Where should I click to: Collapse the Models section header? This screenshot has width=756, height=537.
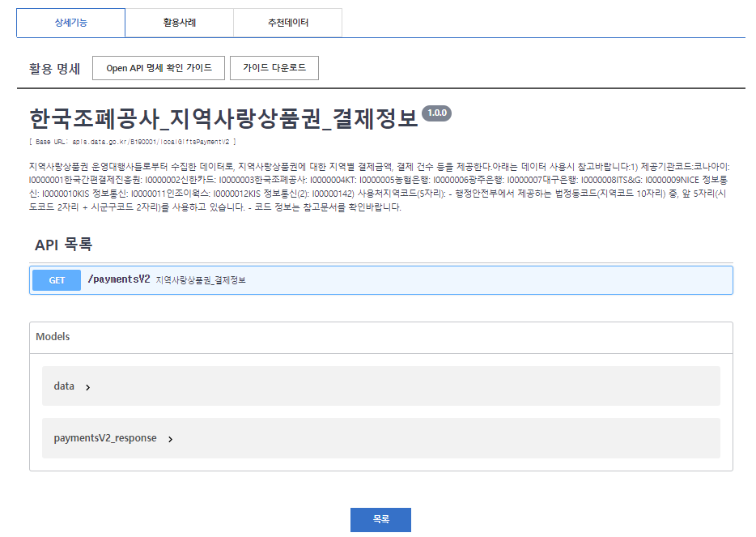pyautogui.click(x=381, y=337)
